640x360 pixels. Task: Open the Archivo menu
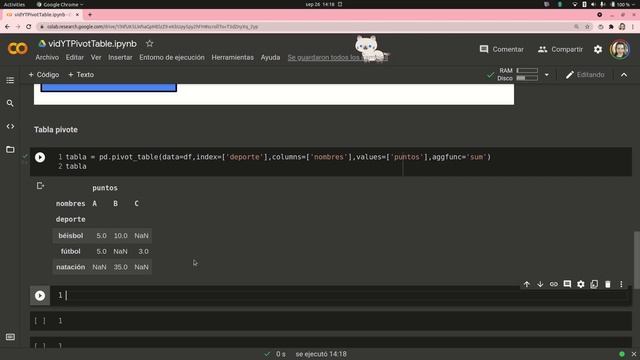click(47, 58)
